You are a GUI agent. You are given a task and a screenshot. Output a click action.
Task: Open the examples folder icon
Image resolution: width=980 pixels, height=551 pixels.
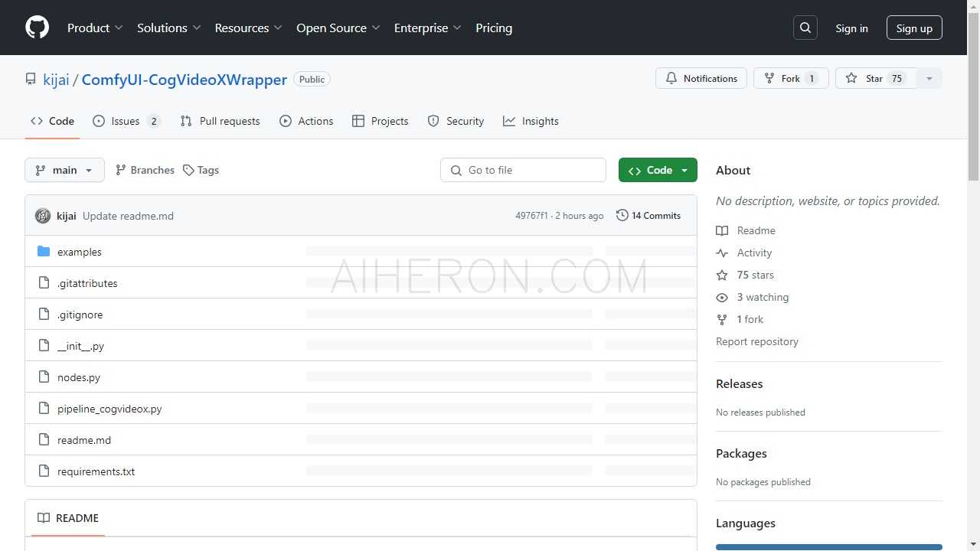click(x=44, y=252)
